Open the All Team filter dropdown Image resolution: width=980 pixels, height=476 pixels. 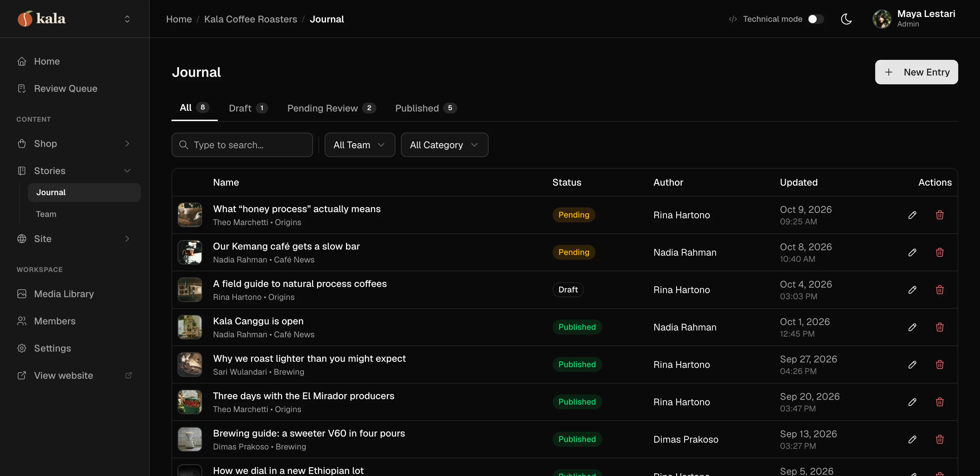(360, 145)
